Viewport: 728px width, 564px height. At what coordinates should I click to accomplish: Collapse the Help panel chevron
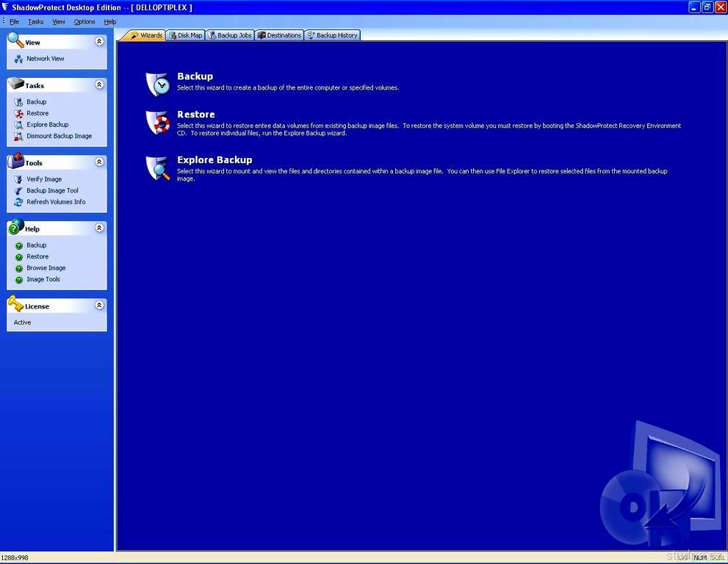click(99, 228)
